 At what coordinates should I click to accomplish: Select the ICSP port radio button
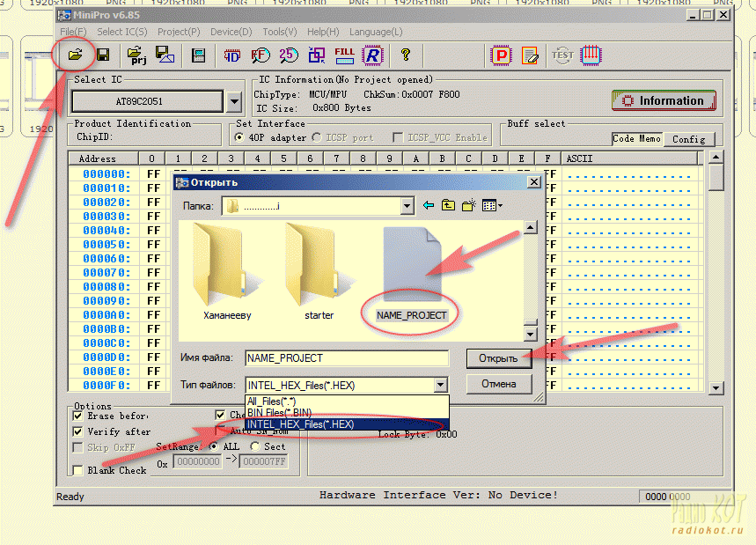pyautogui.click(x=317, y=137)
